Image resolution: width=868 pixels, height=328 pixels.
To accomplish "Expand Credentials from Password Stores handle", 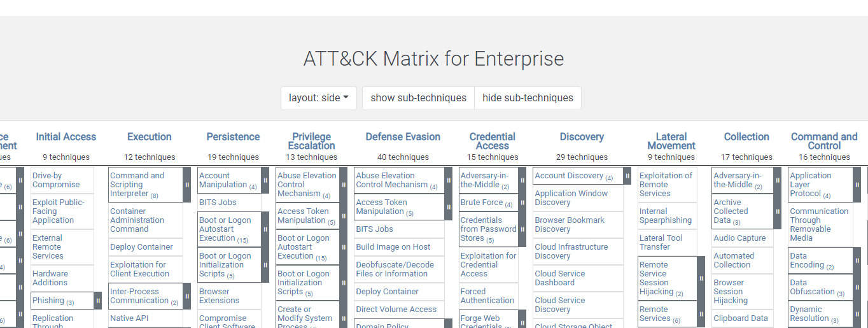I will coord(522,229).
